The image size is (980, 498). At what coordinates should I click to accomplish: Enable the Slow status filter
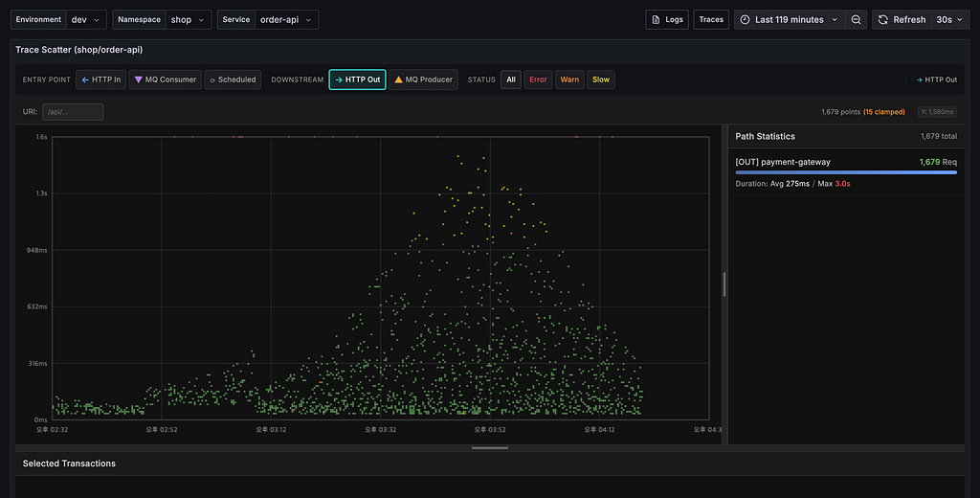click(601, 79)
